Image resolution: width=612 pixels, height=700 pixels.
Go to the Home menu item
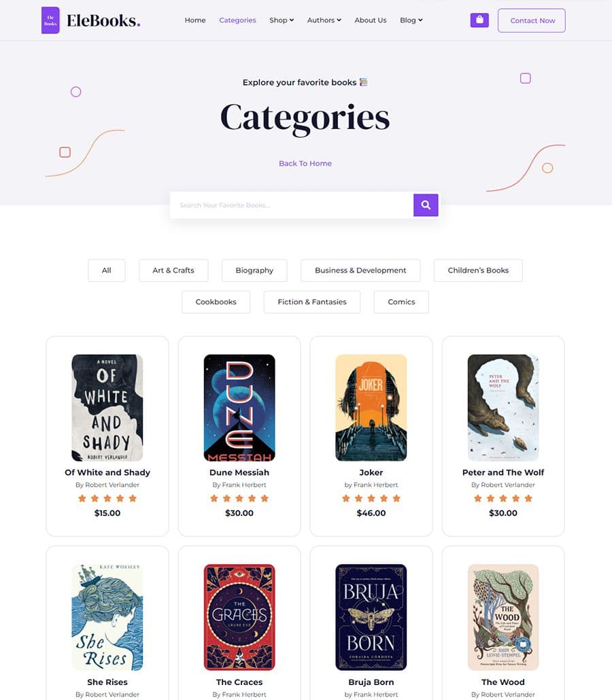pos(195,20)
